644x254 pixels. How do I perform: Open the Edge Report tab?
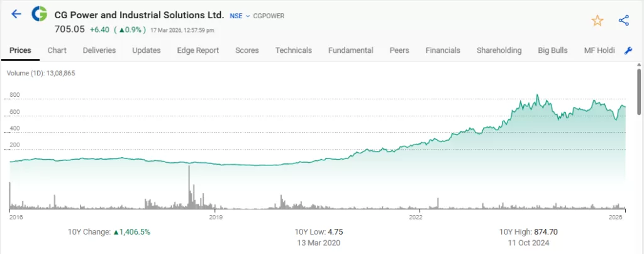point(198,50)
